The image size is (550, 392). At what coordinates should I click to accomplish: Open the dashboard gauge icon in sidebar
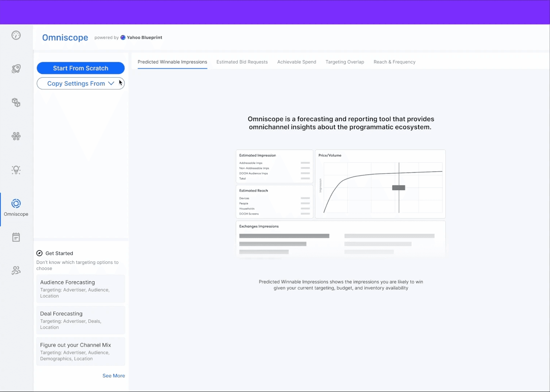click(x=16, y=35)
